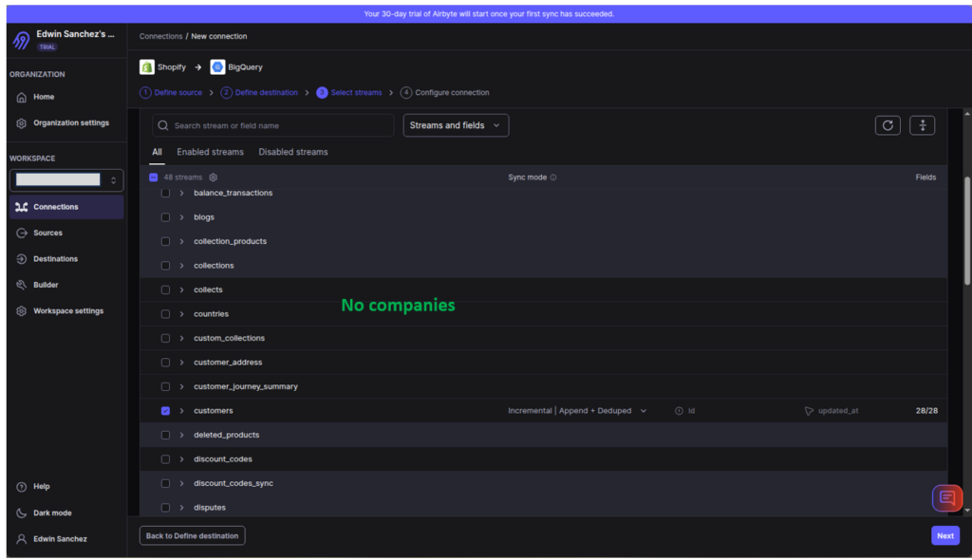
Task: Click the streams list vertical scrollbar
Action: tap(967, 231)
